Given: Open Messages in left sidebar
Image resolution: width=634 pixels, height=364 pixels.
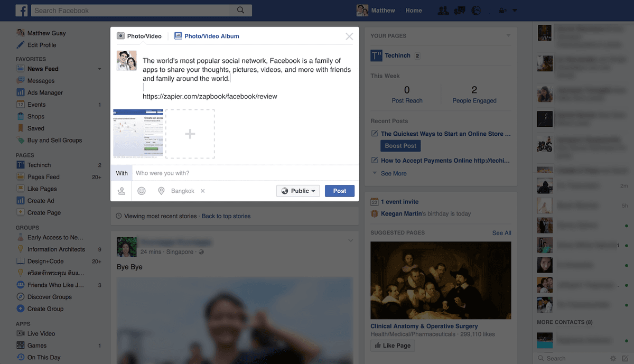Looking at the screenshot, I should coord(41,81).
